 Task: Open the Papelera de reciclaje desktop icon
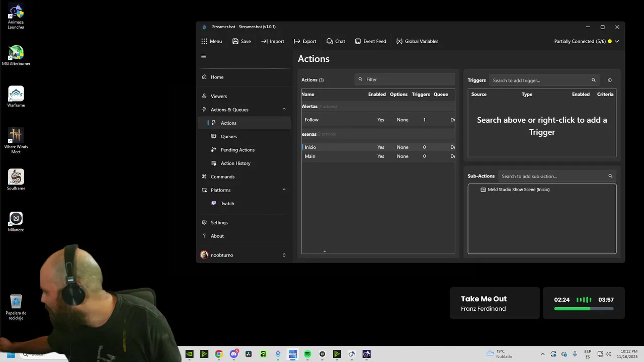tap(16, 307)
